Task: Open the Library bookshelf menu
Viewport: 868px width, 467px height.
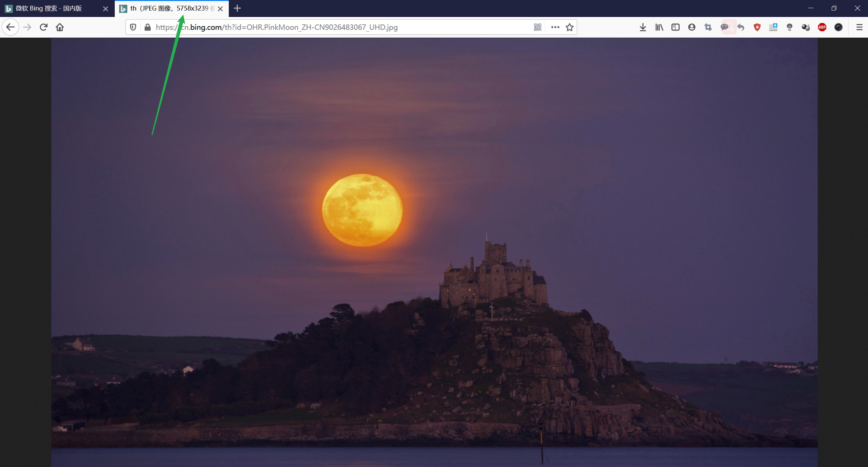Action: 659,27
